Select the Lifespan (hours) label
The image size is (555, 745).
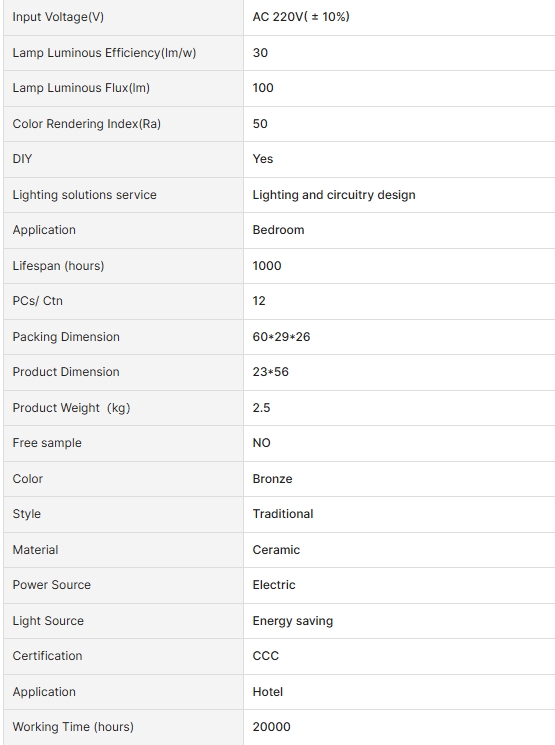point(58,266)
